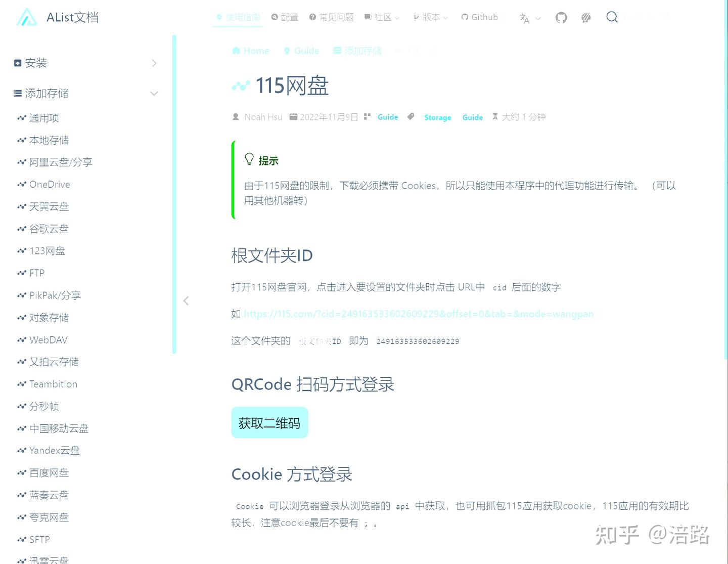Click the sidebar vertical scrollbar
The width and height of the screenshot is (728, 564).
click(x=174, y=194)
